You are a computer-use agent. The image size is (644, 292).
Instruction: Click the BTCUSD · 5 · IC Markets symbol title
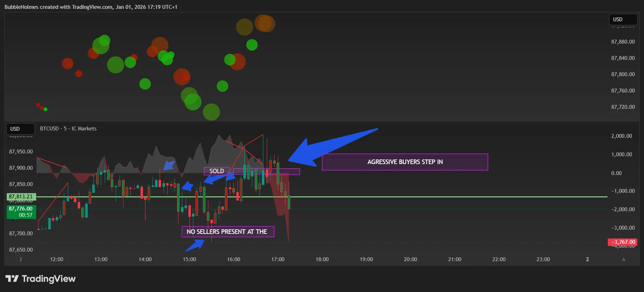(68, 129)
